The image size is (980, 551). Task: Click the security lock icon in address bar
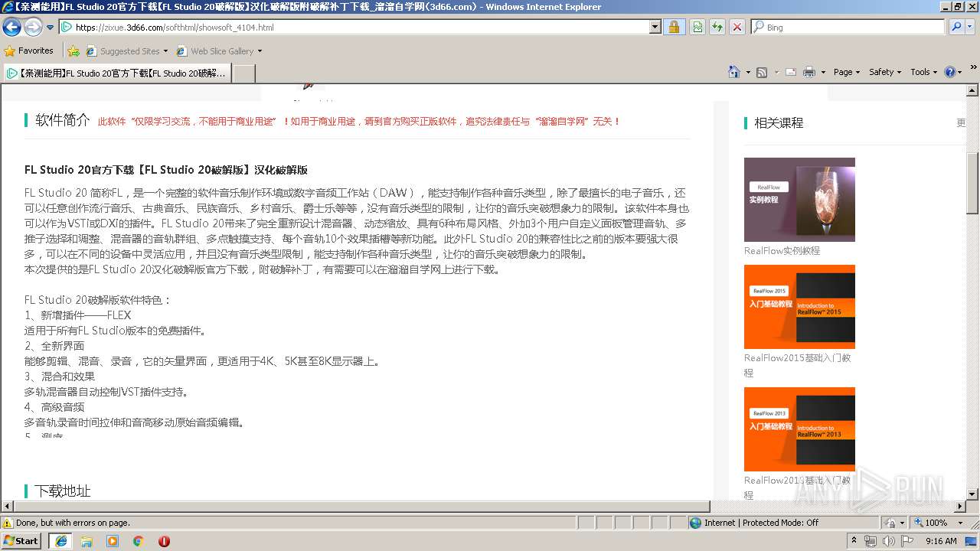coord(674,27)
